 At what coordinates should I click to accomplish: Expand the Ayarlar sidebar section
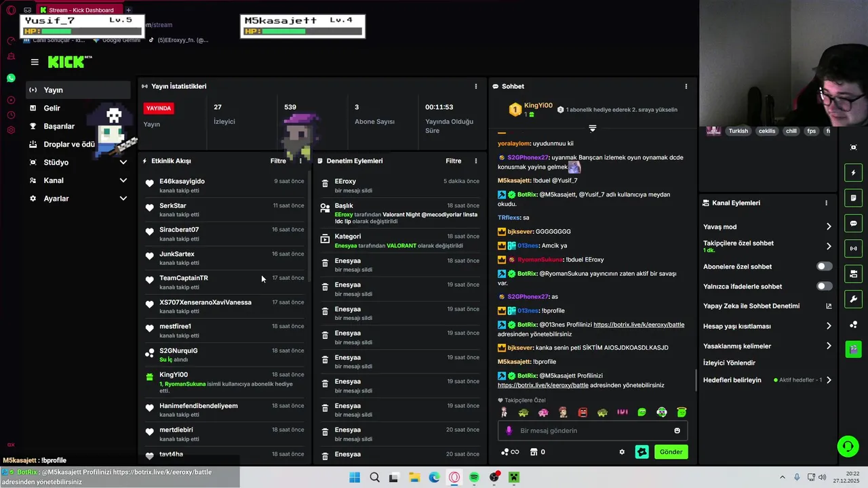click(123, 199)
